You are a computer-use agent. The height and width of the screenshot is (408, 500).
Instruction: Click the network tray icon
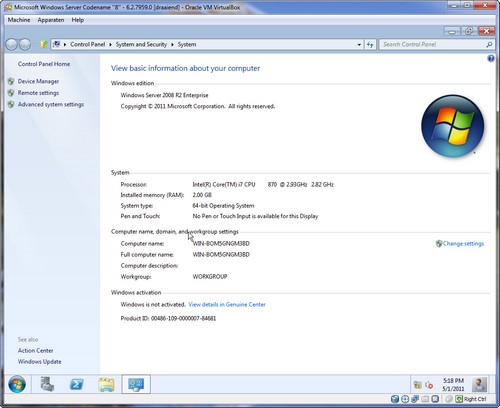417,385
